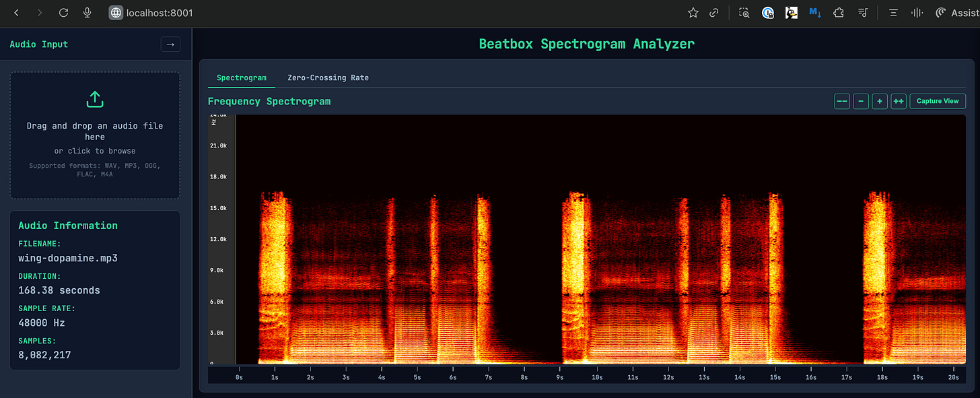Image resolution: width=980 pixels, height=398 pixels.
Task: Reload the page with the browser refresh icon
Action: click(x=63, y=13)
